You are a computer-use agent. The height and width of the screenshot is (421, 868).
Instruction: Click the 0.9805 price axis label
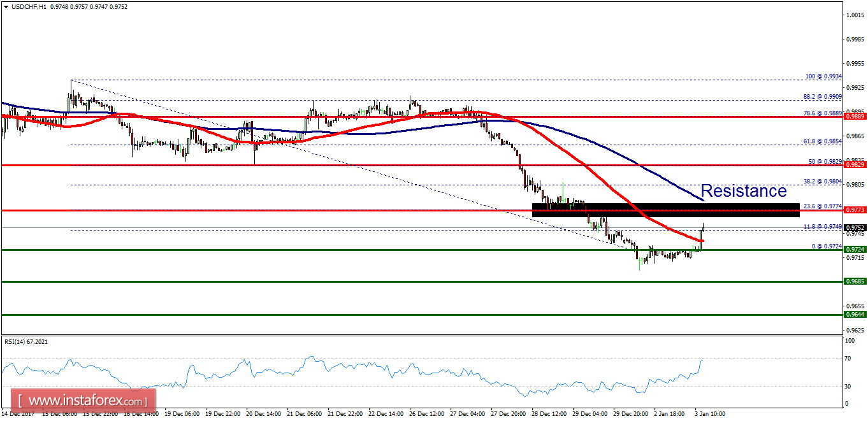click(x=854, y=184)
